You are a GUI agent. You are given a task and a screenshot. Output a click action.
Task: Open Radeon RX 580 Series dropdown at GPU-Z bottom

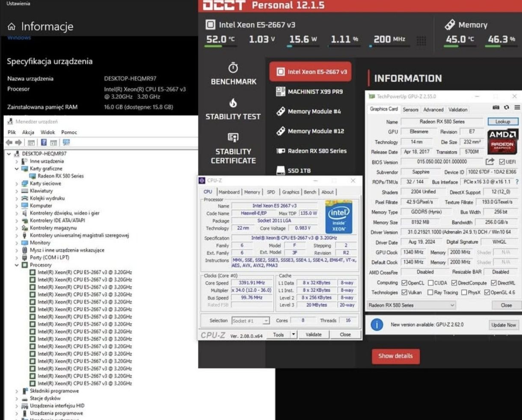point(412,305)
